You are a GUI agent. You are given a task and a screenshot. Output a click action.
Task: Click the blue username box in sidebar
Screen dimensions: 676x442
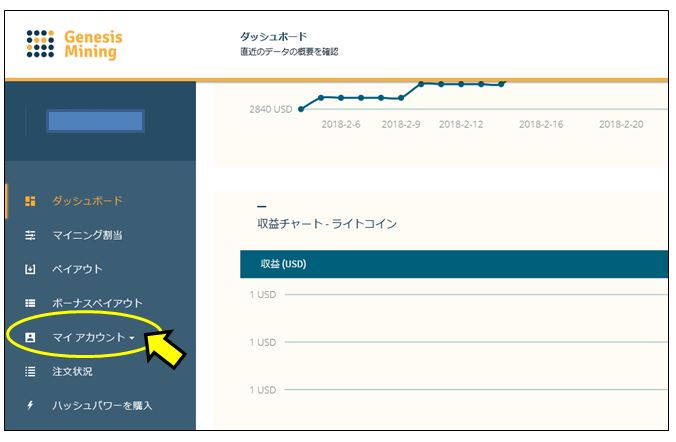point(95,121)
